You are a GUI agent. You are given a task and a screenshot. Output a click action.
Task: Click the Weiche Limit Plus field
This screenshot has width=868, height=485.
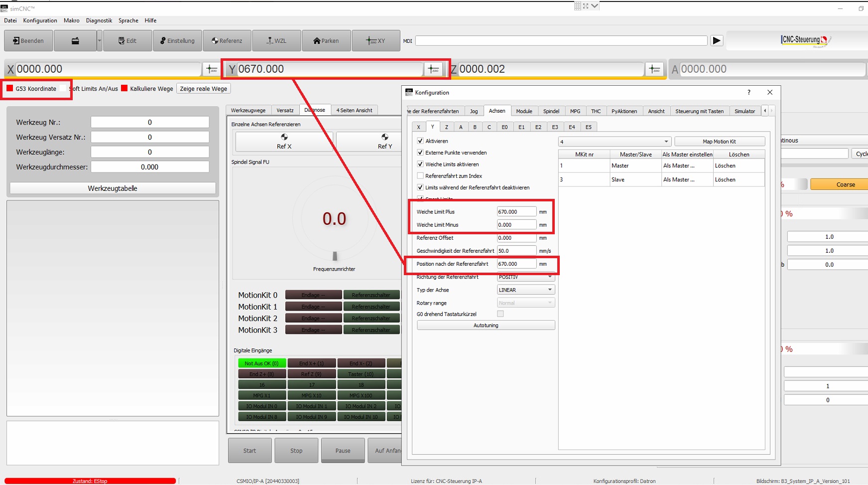coord(516,212)
